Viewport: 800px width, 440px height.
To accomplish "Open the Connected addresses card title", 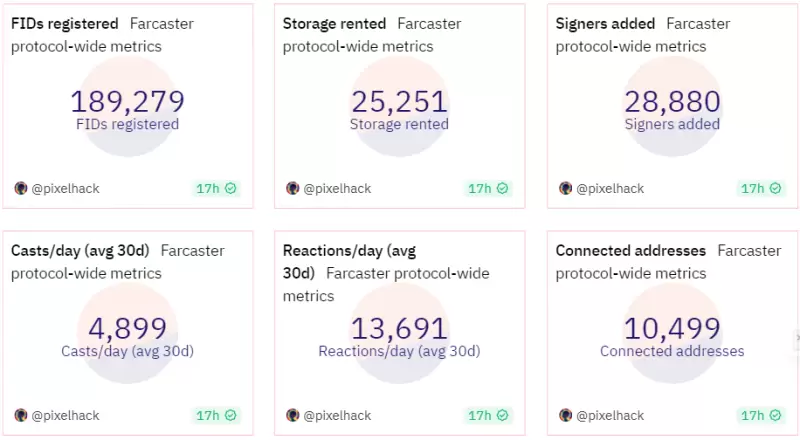I will pos(631,250).
